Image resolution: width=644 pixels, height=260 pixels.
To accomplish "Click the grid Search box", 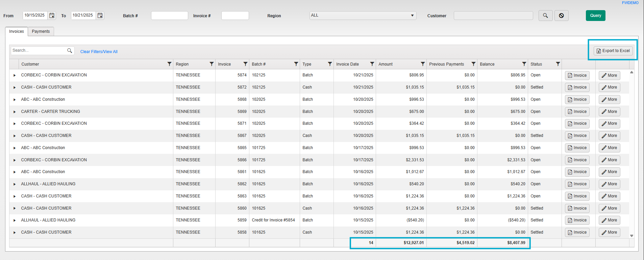I will [x=39, y=51].
